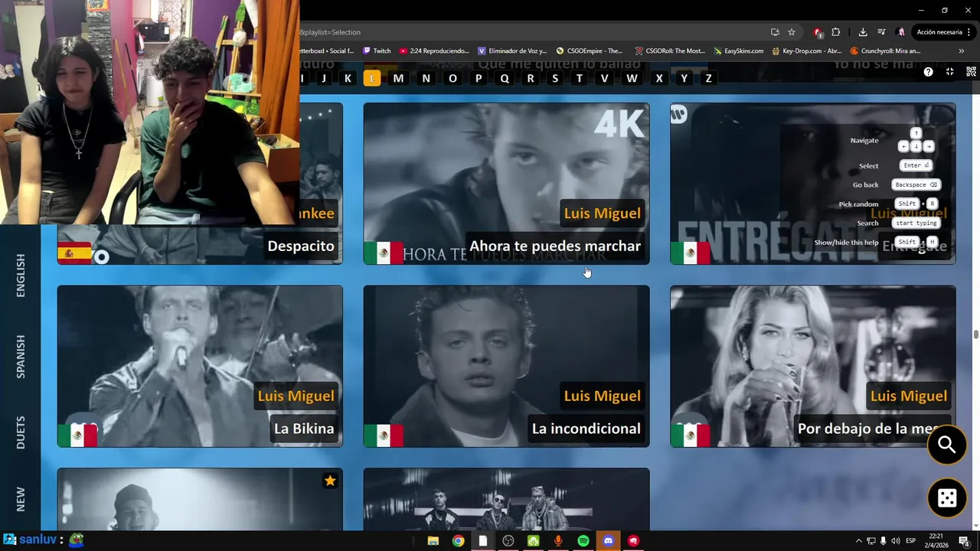Bookmark this page with the star icon

pos(792,32)
